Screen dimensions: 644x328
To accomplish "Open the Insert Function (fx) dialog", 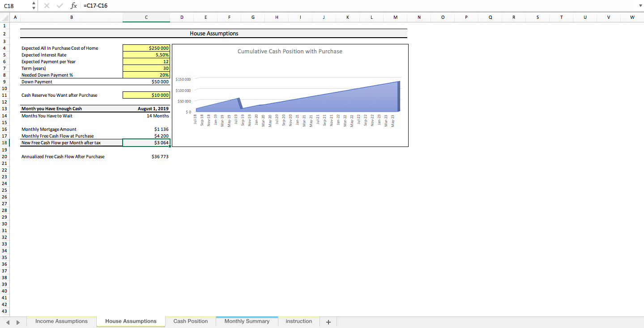I will [74, 5].
